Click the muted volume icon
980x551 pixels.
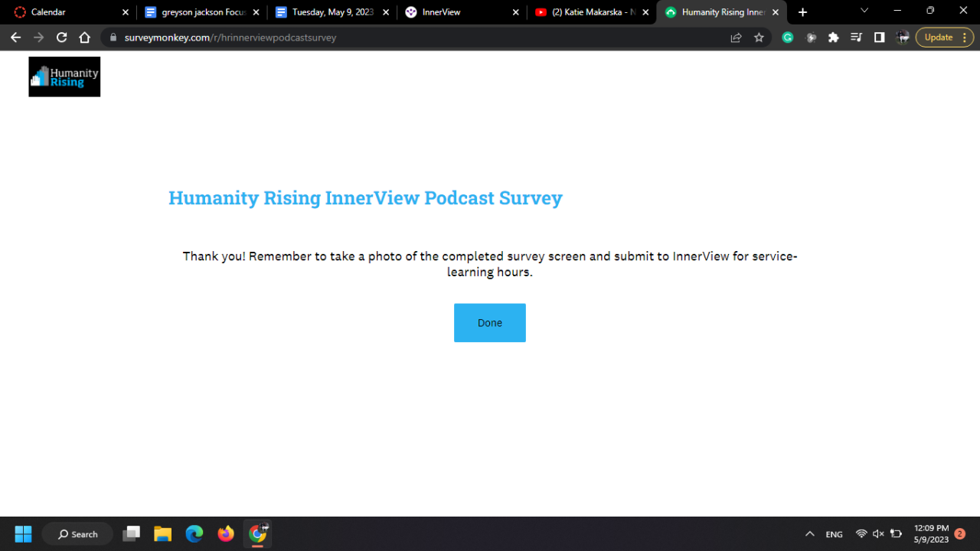(x=878, y=534)
